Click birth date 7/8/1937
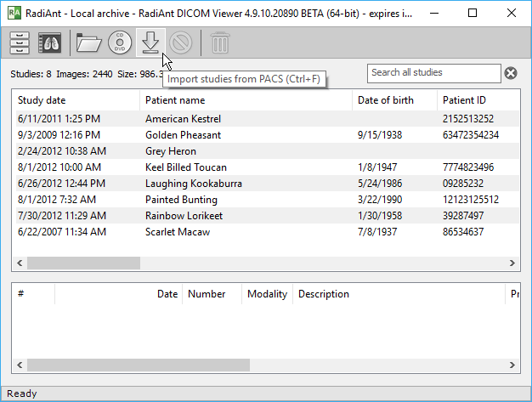 [x=377, y=232]
